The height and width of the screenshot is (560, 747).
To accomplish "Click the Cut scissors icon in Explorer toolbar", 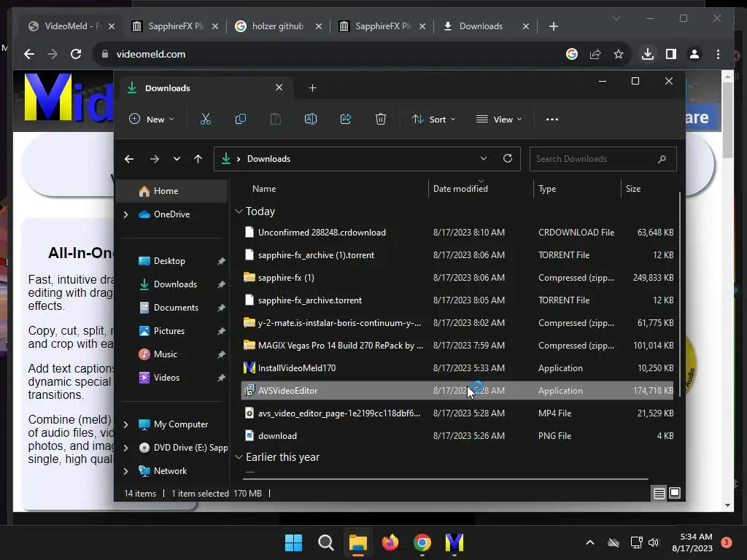I will tap(205, 119).
